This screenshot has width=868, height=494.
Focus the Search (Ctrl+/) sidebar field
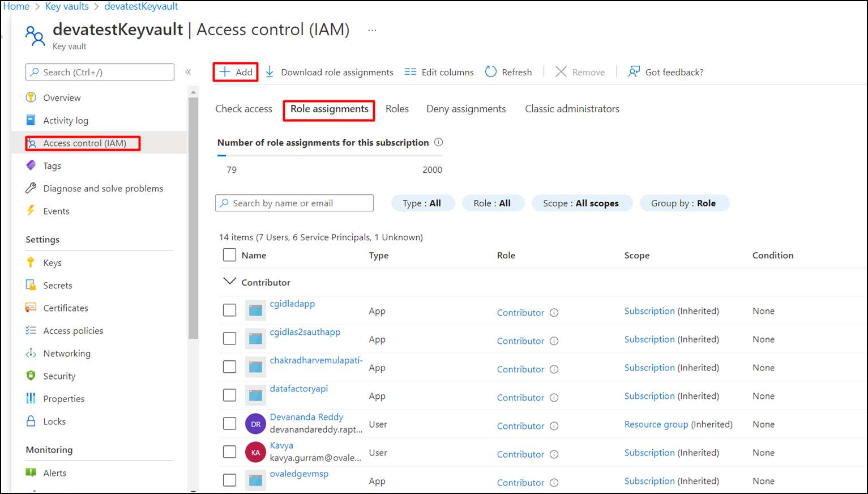pyautogui.click(x=100, y=72)
